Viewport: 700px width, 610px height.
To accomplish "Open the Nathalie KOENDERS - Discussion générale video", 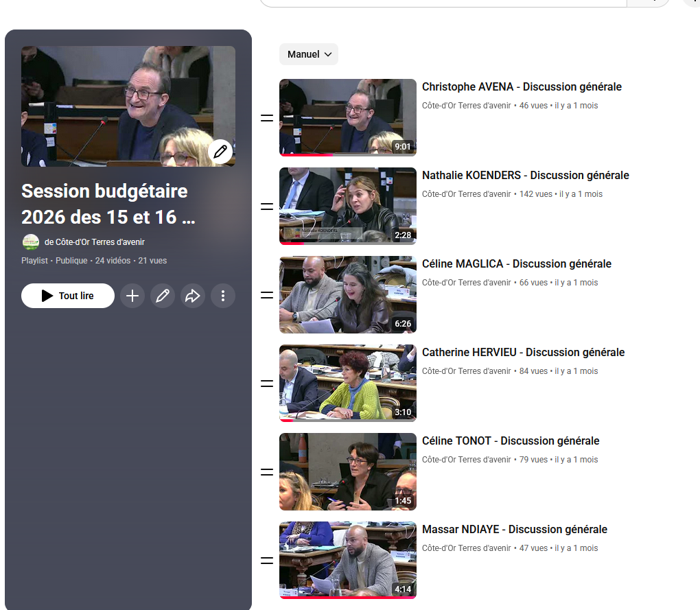I will point(525,175).
